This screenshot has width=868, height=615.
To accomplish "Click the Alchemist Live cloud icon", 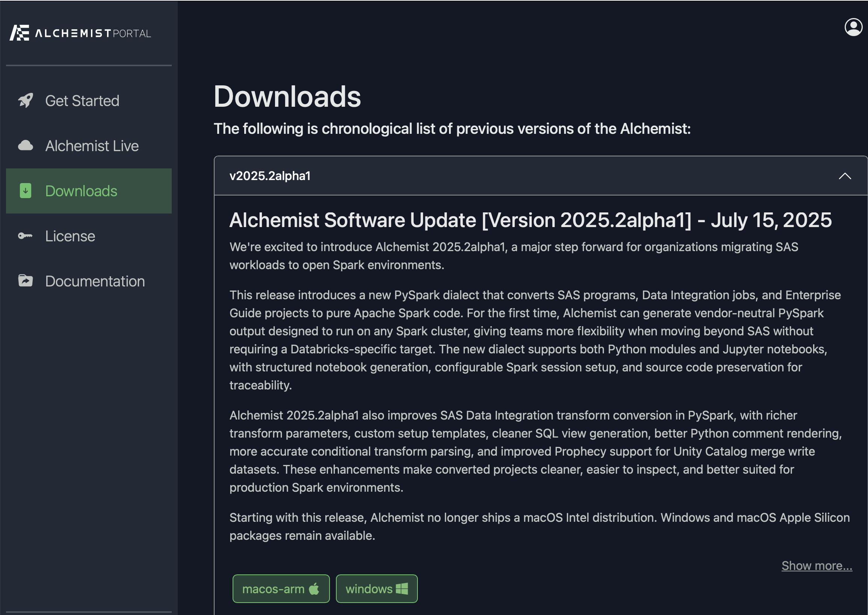I will (x=25, y=145).
